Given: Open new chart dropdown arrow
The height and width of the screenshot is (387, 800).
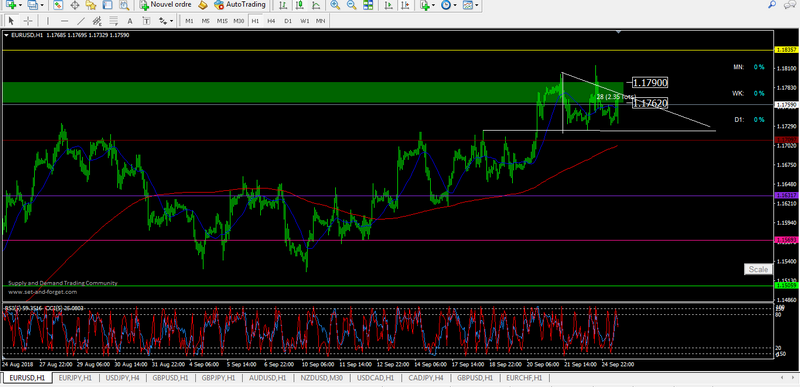Looking at the screenshot, I should coord(20,5).
